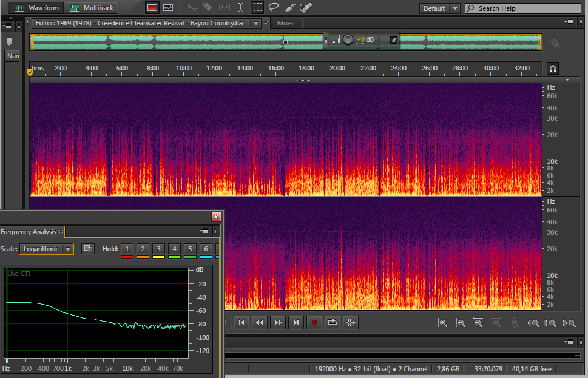The image size is (588, 378).
Task: Zoom out amplitude
Action: click(x=460, y=323)
